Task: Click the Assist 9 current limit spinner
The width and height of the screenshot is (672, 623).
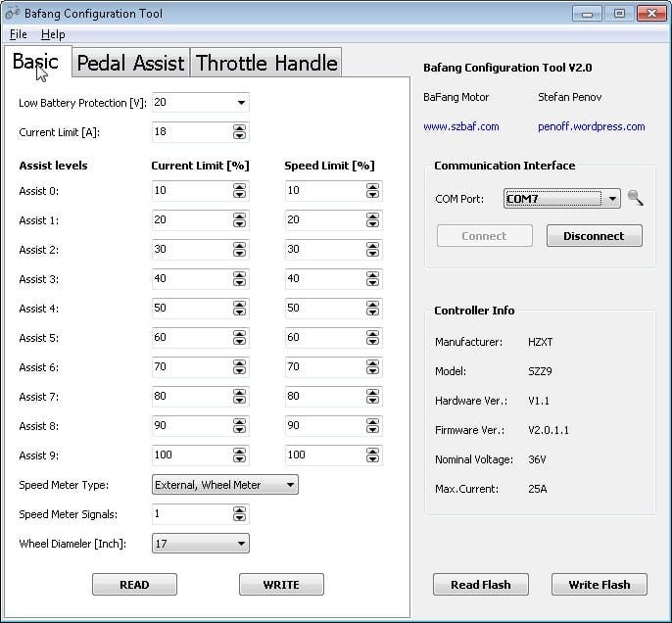Action: (x=240, y=455)
